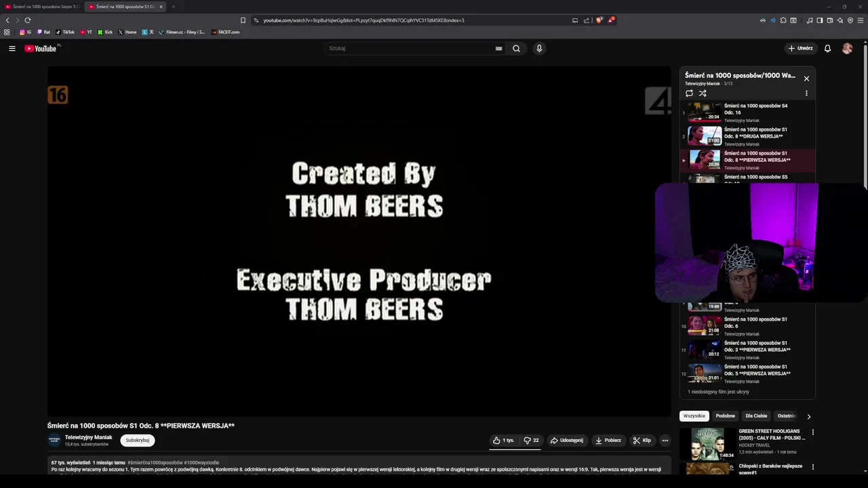868x488 pixels.
Task: Click the Udostępnij share button
Action: (x=566, y=441)
